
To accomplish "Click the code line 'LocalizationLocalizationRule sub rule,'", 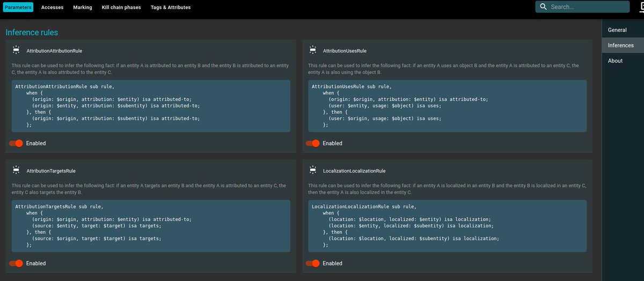I will 364,206.
